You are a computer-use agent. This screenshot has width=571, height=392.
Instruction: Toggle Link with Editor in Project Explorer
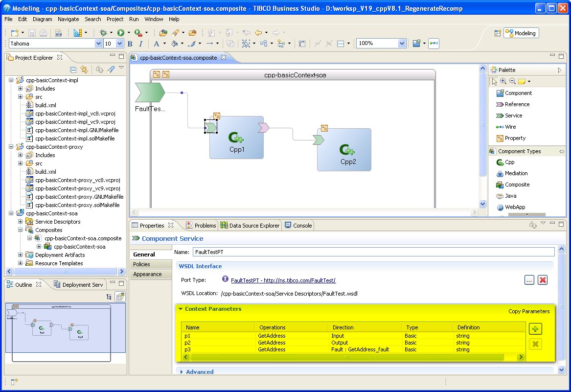coord(84,70)
